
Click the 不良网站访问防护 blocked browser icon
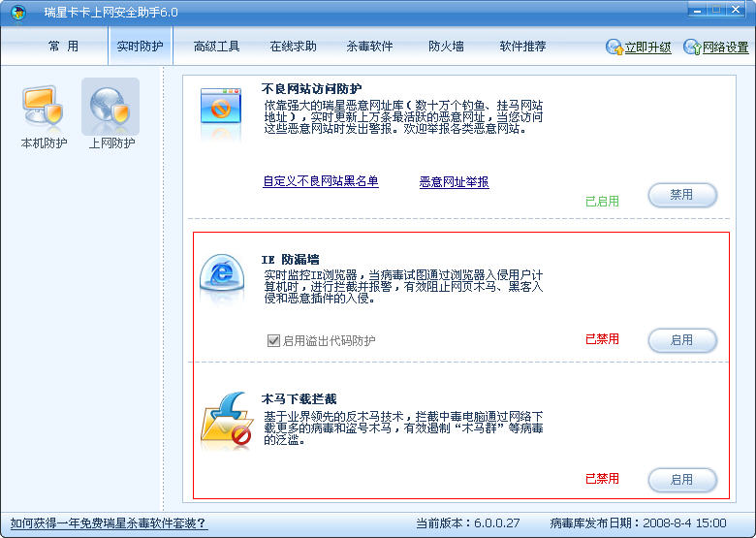(221, 106)
